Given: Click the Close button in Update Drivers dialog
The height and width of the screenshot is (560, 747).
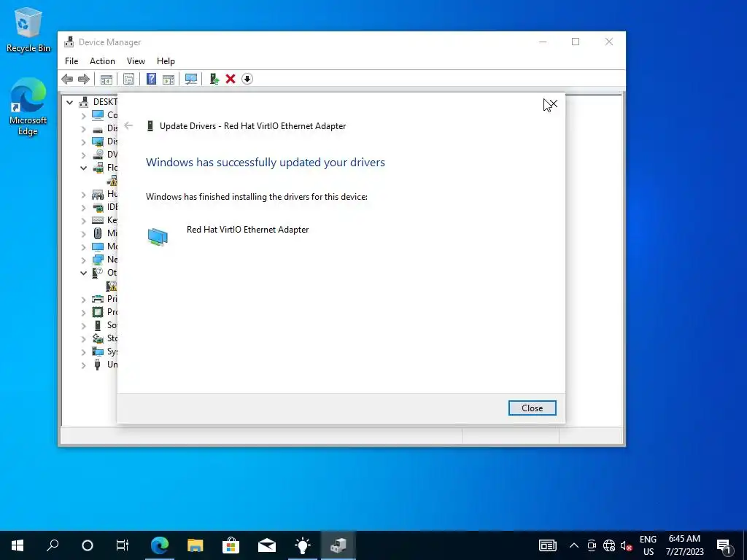Looking at the screenshot, I should pyautogui.click(x=532, y=408).
